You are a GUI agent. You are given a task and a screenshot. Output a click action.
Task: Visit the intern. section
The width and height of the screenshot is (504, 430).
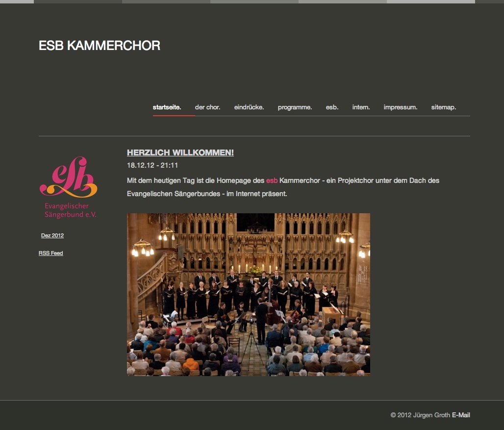tap(361, 107)
